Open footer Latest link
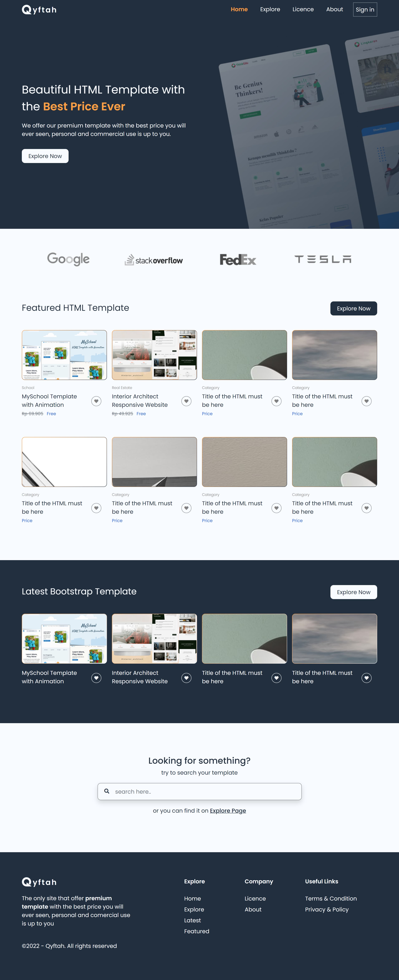Screen dimensions: 399x980 [192, 921]
